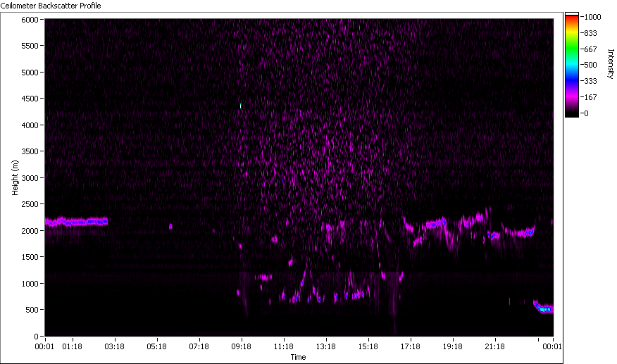
Task: Click the 5500 height tick label
Action: coord(30,46)
